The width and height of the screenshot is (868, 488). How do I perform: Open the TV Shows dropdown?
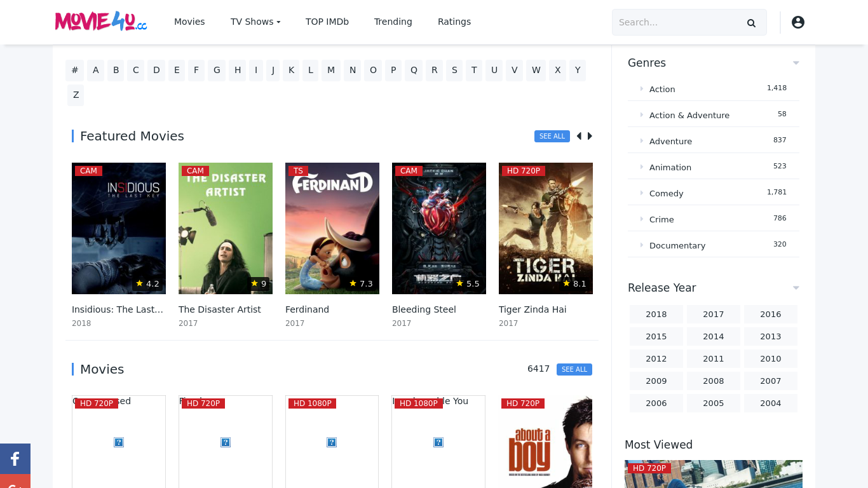pyautogui.click(x=255, y=22)
